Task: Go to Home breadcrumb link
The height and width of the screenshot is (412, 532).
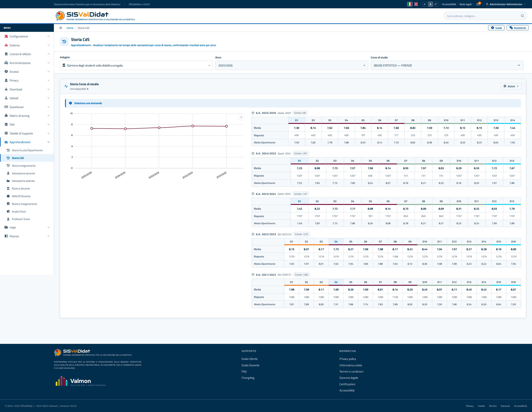Action: (70, 28)
